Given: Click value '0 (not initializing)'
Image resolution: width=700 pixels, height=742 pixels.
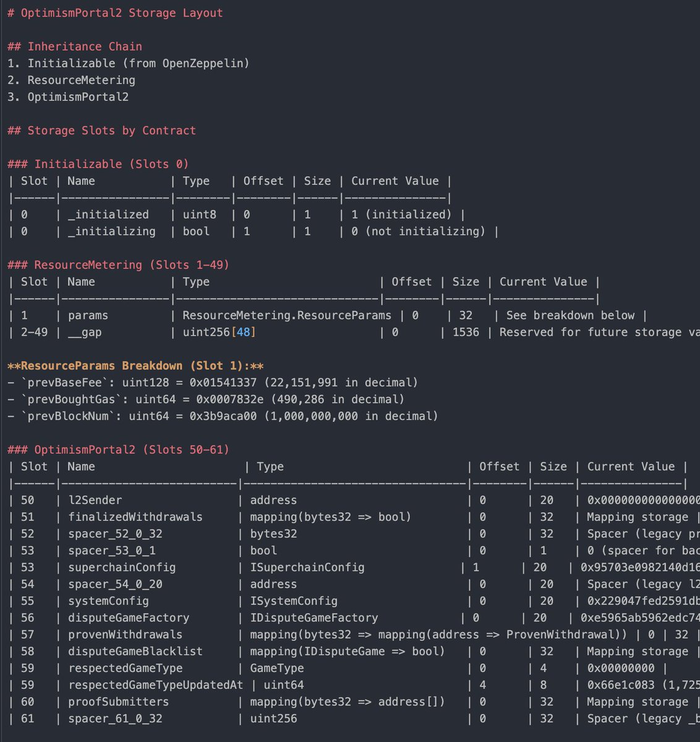Looking at the screenshot, I should 418,231.
